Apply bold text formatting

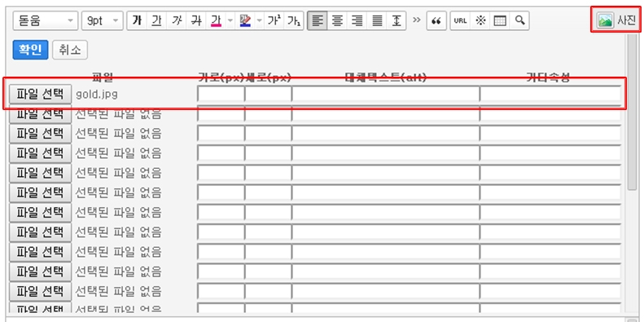pyautogui.click(x=137, y=20)
